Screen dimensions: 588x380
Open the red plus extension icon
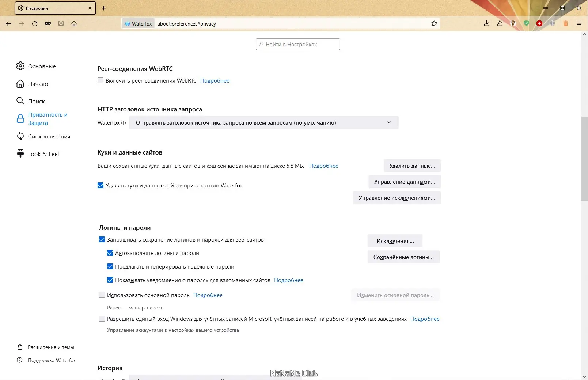pyautogui.click(x=539, y=24)
